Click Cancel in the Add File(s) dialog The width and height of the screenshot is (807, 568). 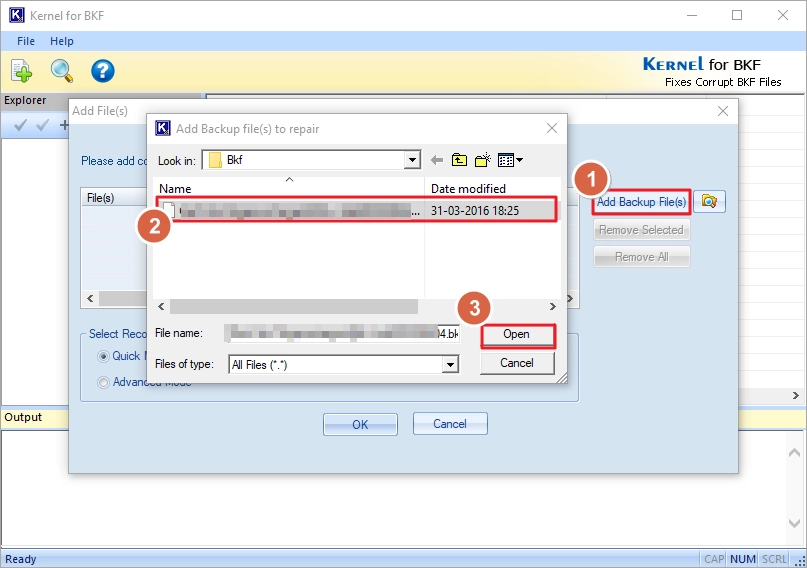coord(450,424)
